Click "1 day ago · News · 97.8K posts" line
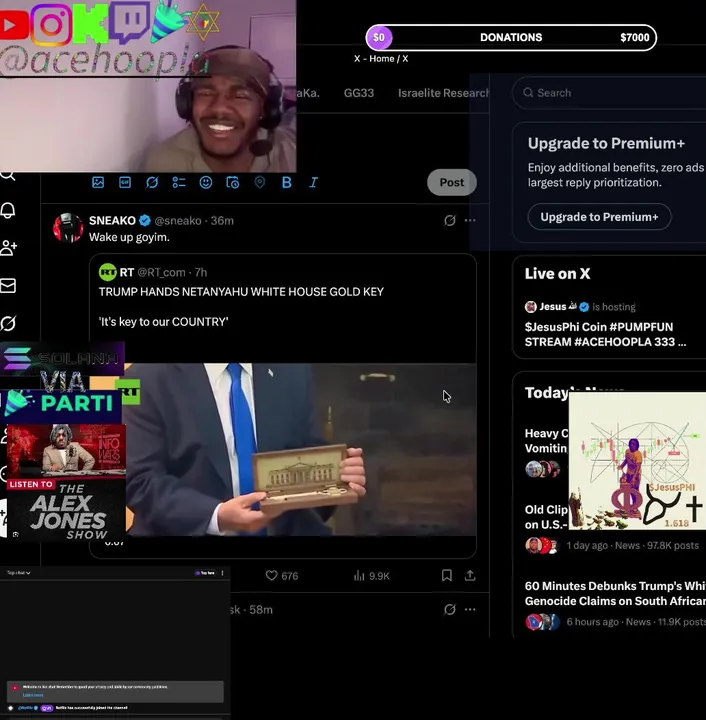The width and height of the screenshot is (706, 720). (x=632, y=546)
